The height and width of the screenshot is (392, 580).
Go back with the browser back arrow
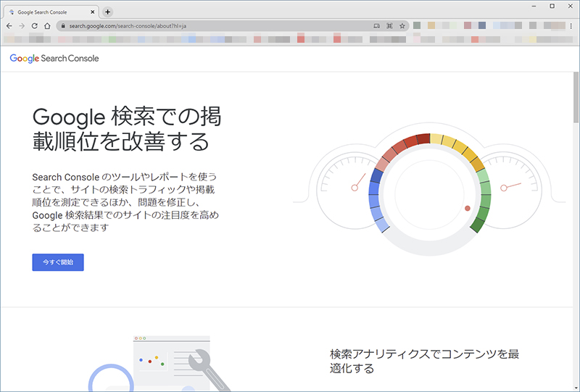tap(9, 26)
